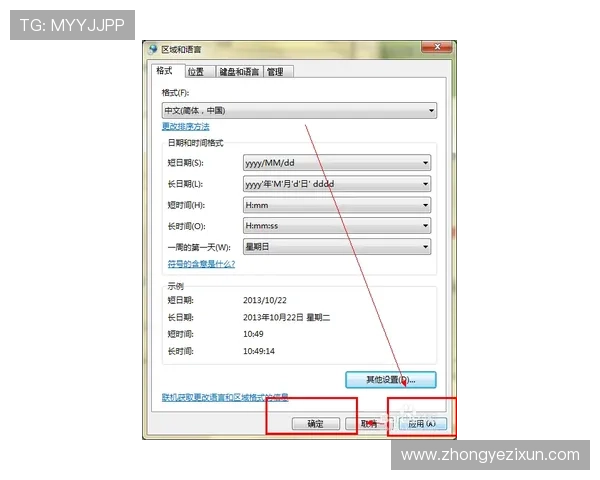Click the 示例 group heading
This screenshot has height=480, width=600.
click(176, 286)
